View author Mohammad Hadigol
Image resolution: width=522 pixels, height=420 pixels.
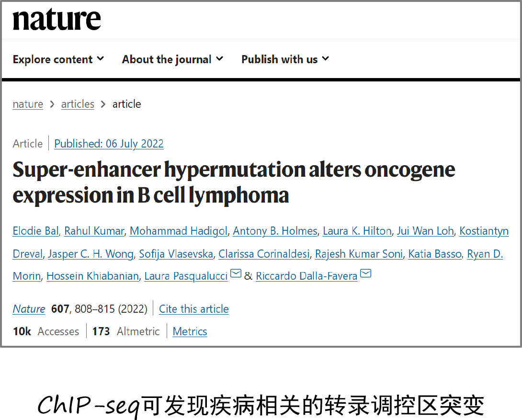point(178,231)
